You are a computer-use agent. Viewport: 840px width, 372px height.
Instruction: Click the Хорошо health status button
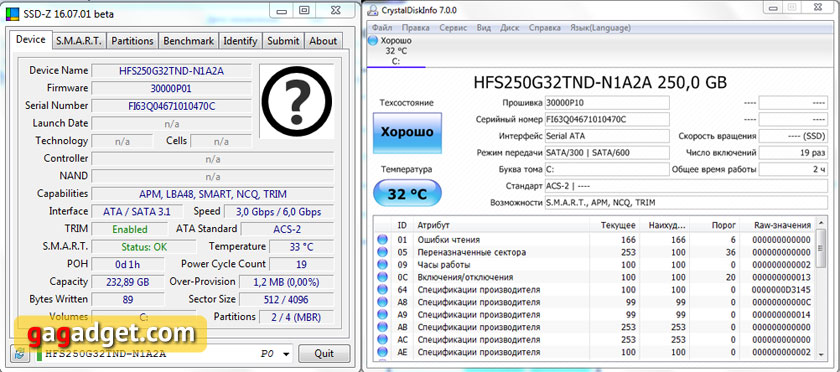[407, 132]
